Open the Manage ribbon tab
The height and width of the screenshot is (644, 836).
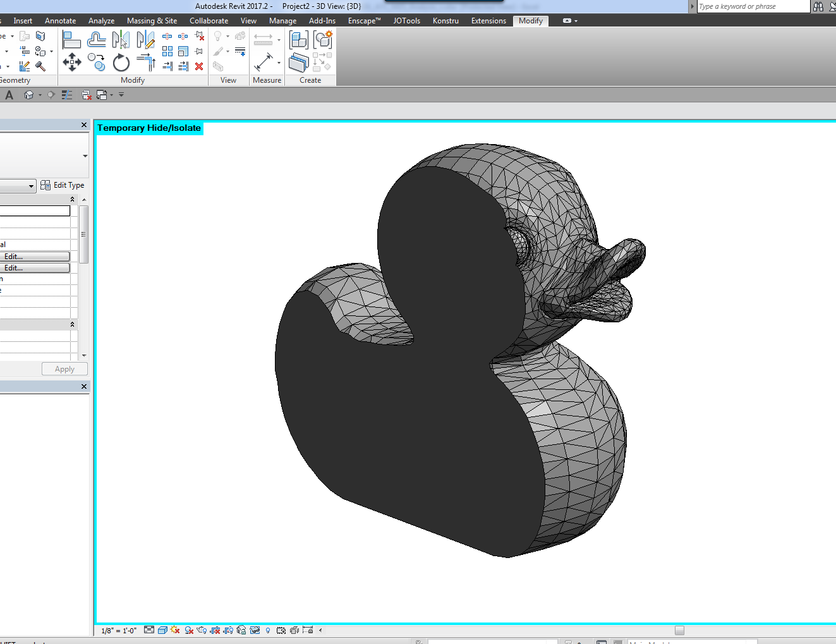(283, 21)
